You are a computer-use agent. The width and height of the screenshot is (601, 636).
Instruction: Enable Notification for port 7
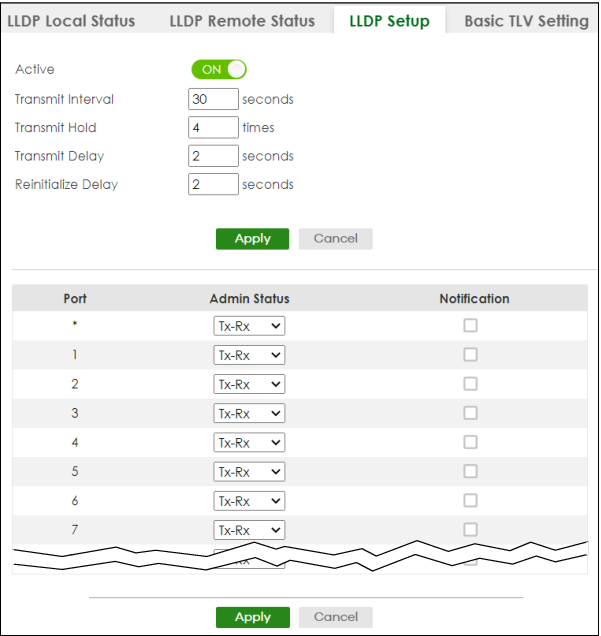(x=470, y=530)
